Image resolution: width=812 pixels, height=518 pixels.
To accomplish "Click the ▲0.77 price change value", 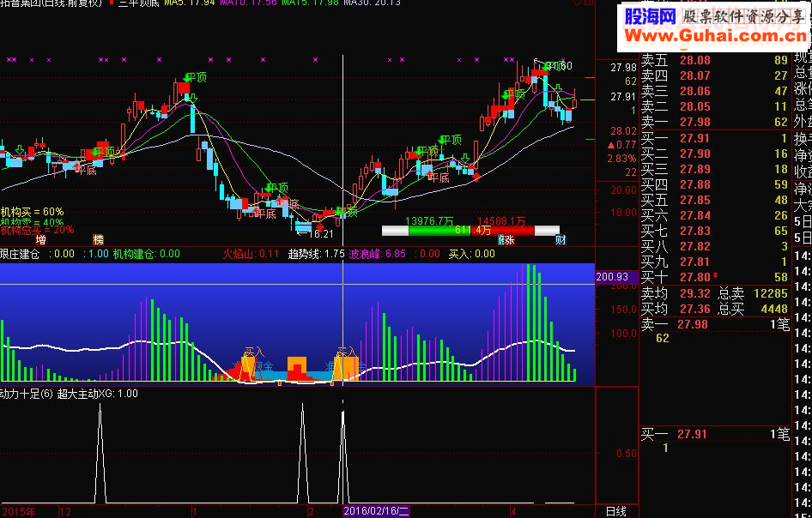I will tap(622, 145).
